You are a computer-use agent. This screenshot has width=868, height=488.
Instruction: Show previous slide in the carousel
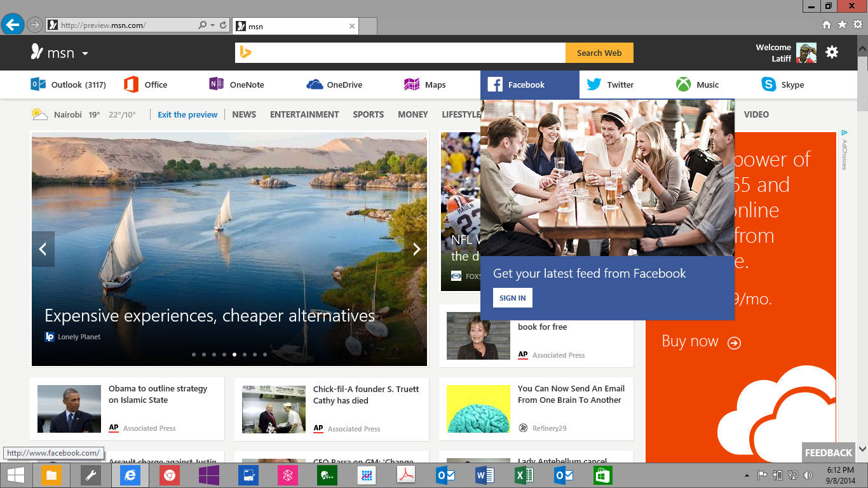pyautogui.click(x=43, y=249)
